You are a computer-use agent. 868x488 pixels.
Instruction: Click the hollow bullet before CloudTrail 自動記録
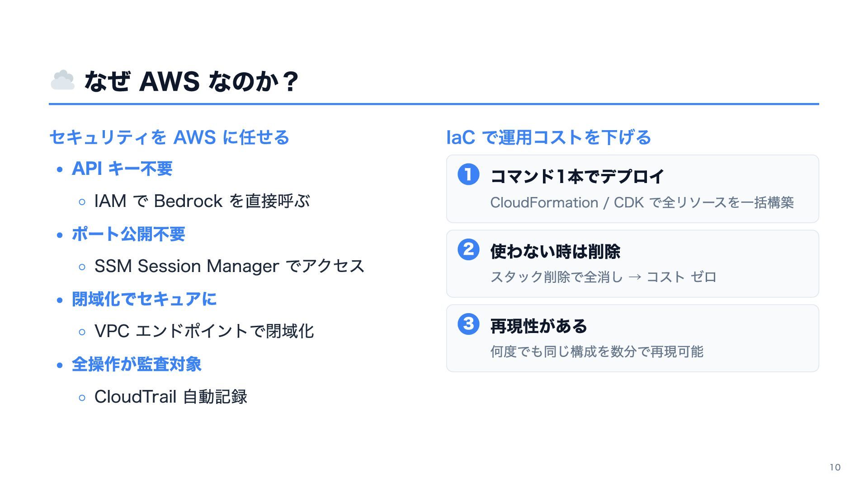(82, 398)
